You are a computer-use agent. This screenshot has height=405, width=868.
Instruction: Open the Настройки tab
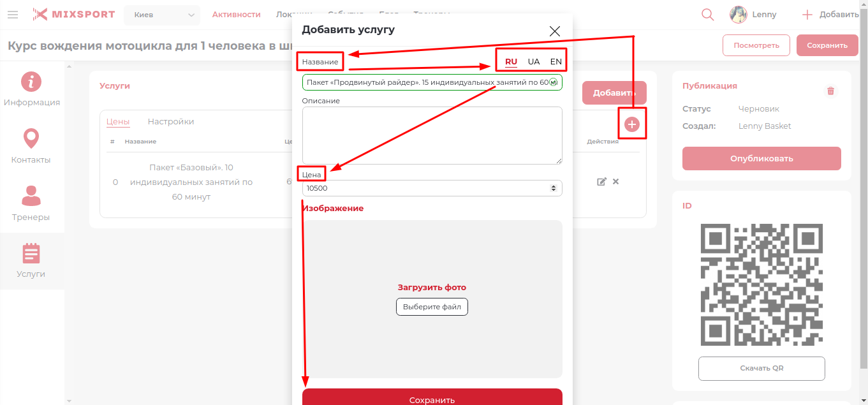pos(171,122)
